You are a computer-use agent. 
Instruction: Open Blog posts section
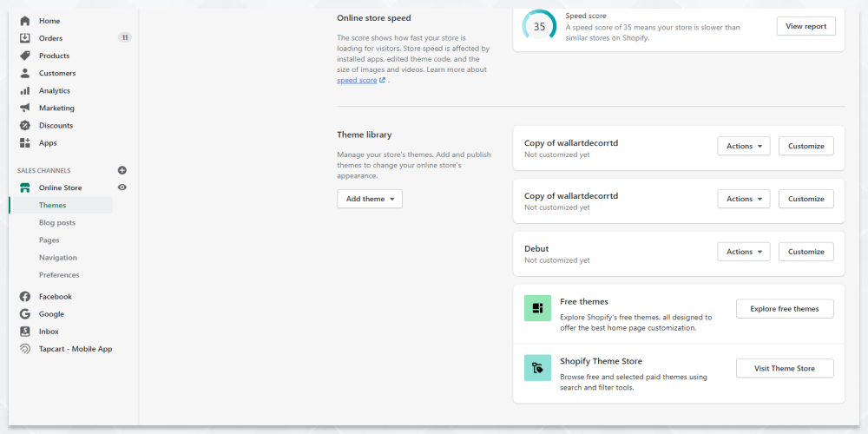pyautogui.click(x=57, y=222)
